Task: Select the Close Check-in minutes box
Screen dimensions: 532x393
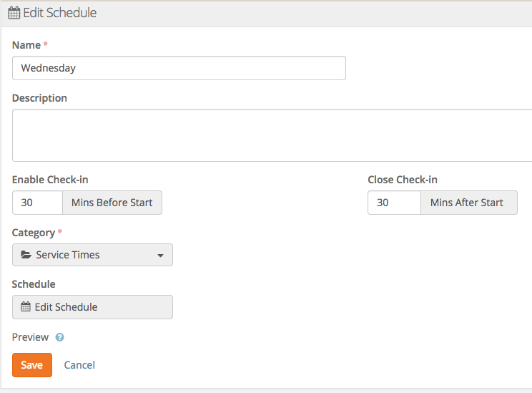Action: click(393, 203)
